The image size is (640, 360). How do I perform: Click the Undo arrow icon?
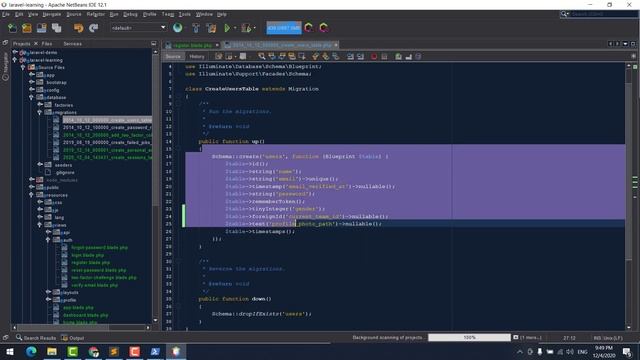pos(78,28)
